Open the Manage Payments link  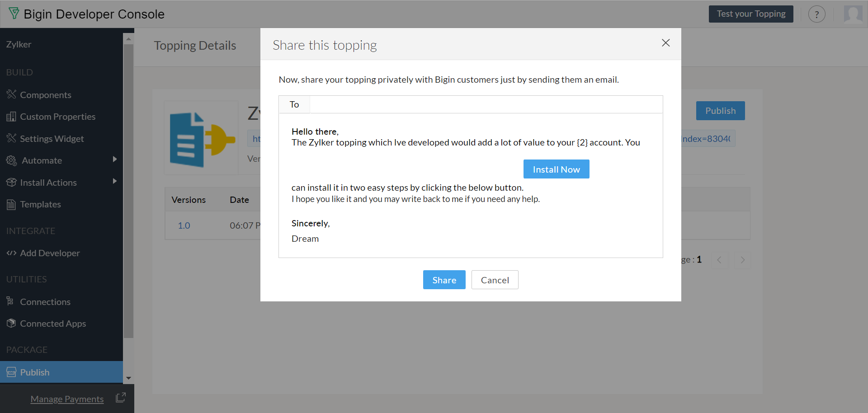[x=67, y=399]
